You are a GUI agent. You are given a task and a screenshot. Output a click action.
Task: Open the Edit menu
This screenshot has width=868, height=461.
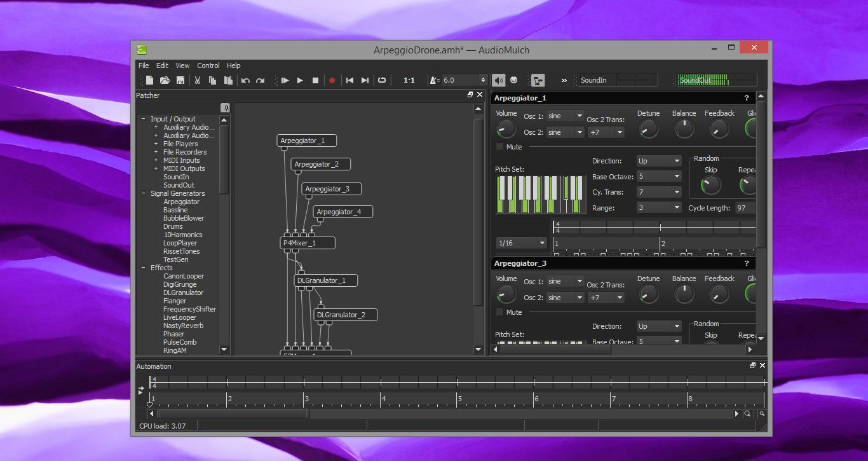162,65
